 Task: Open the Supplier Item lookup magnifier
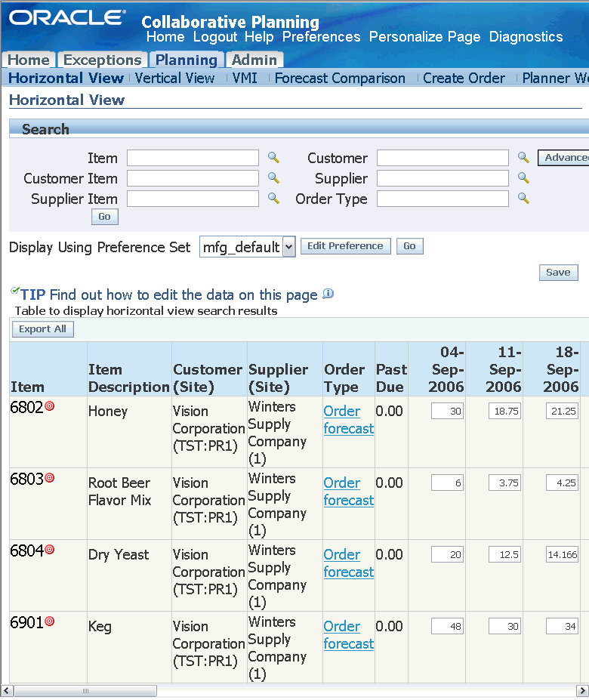[x=273, y=198]
